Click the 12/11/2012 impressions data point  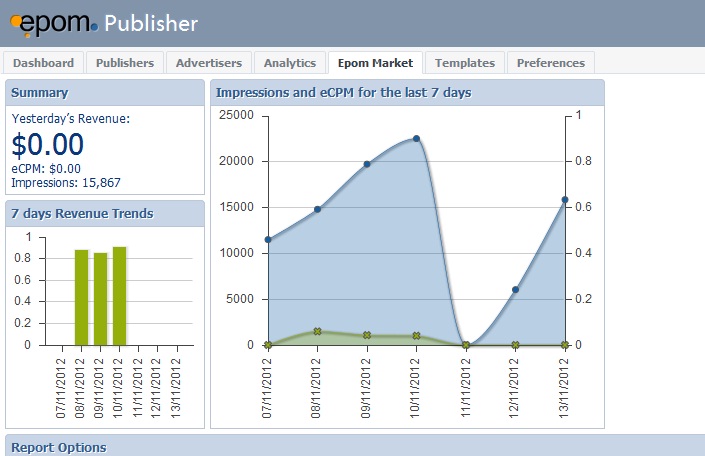pos(515,290)
